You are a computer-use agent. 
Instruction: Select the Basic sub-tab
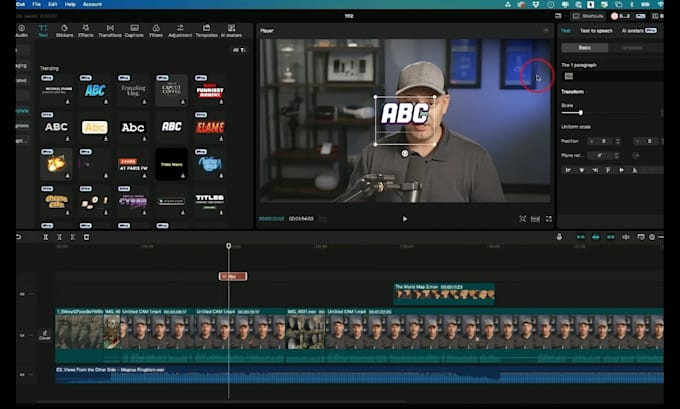[585, 48]
